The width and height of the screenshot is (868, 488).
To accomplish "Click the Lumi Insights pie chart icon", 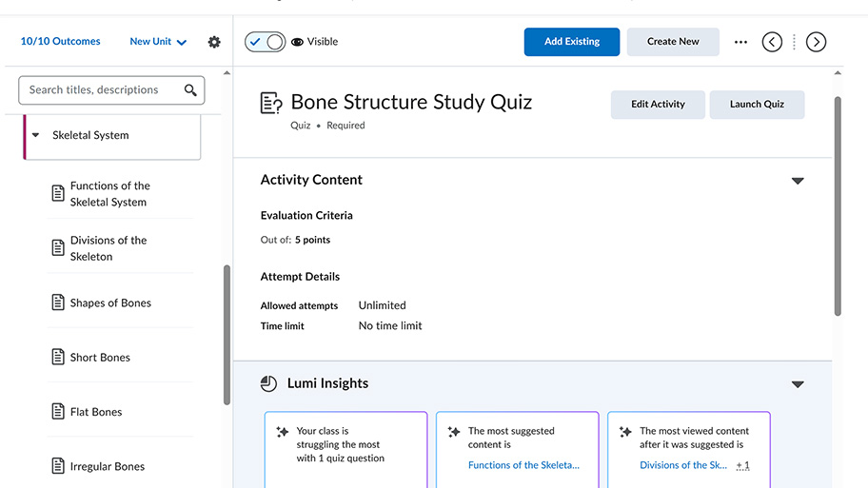I will pyautogui.click(x=268, y=383).
